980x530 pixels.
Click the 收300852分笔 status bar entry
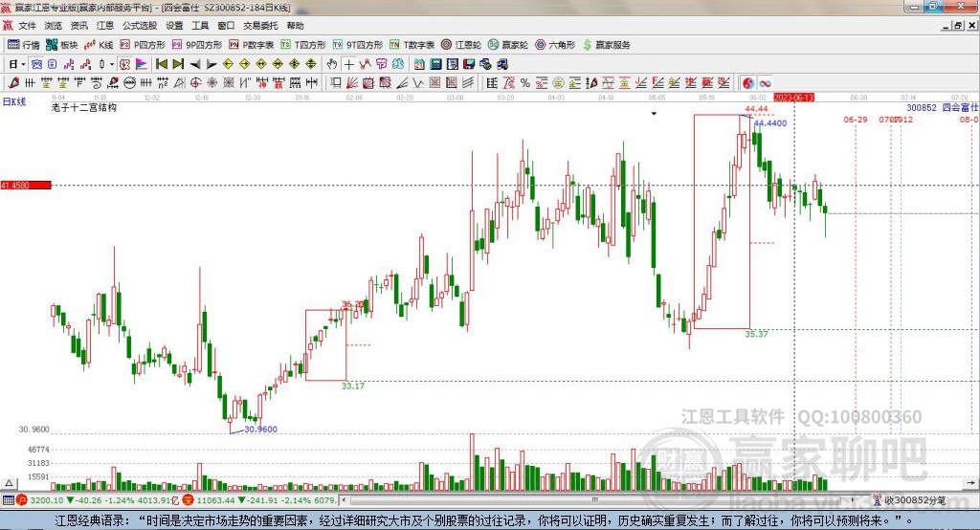[910, 500]
